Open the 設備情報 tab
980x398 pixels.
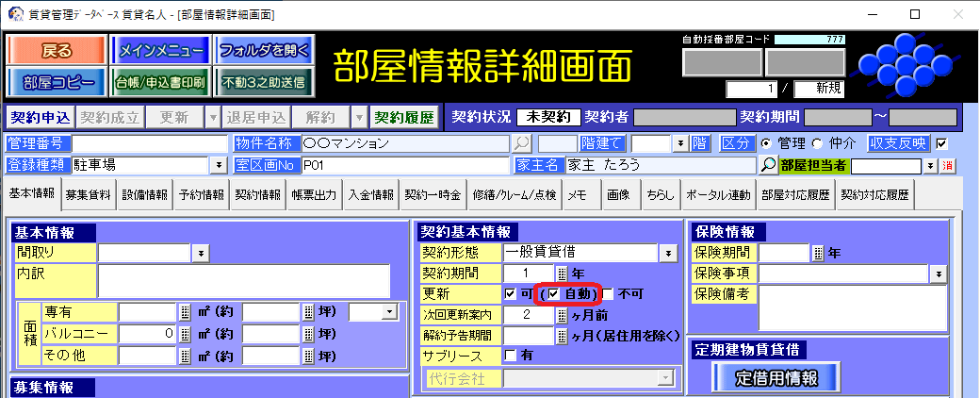tap(144, 195)
